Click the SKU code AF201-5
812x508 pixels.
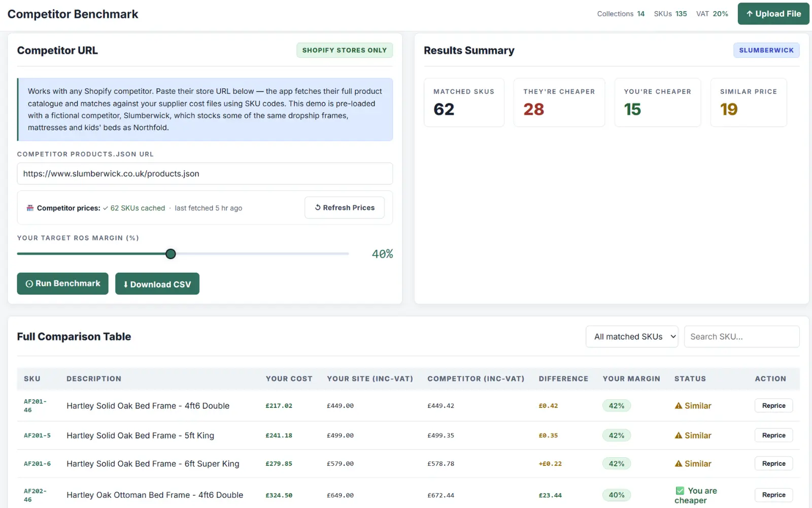[x=37, y=435]
